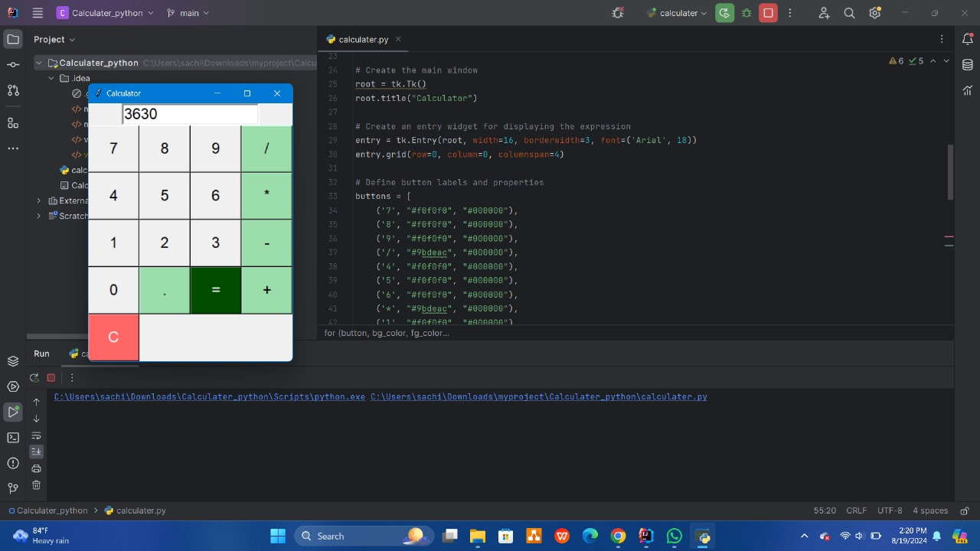Open the Commit tool window icon
980x551 pixels.
coord(13,65)
